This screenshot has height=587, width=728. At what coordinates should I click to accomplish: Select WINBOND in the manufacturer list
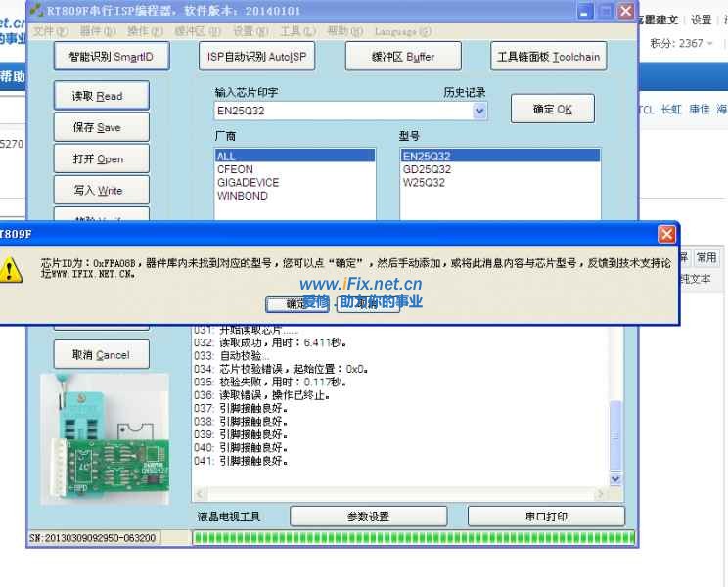tap(242, 196)
